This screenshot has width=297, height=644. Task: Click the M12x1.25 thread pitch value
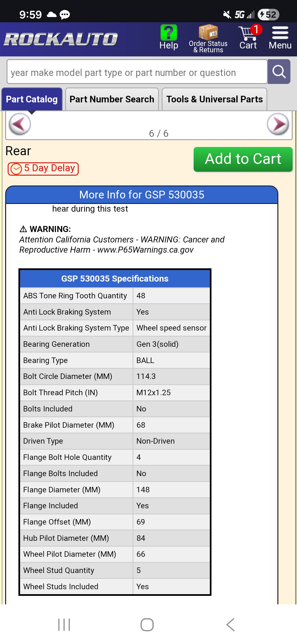tap(154, 392)
